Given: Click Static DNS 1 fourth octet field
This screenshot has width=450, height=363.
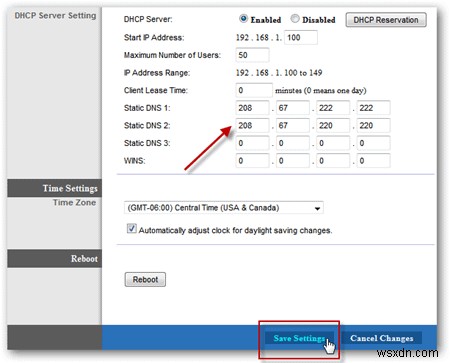Looking at the screenshot, I should coord(373,108).
